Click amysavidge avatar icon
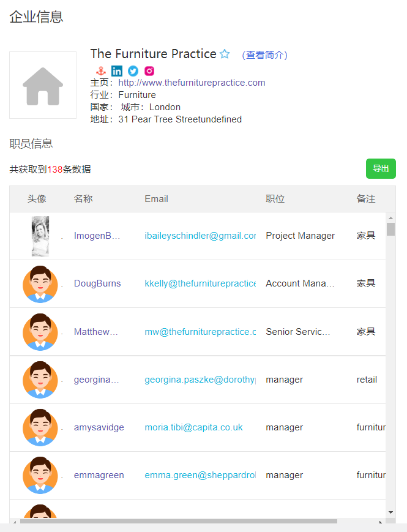 click(40, 427)
